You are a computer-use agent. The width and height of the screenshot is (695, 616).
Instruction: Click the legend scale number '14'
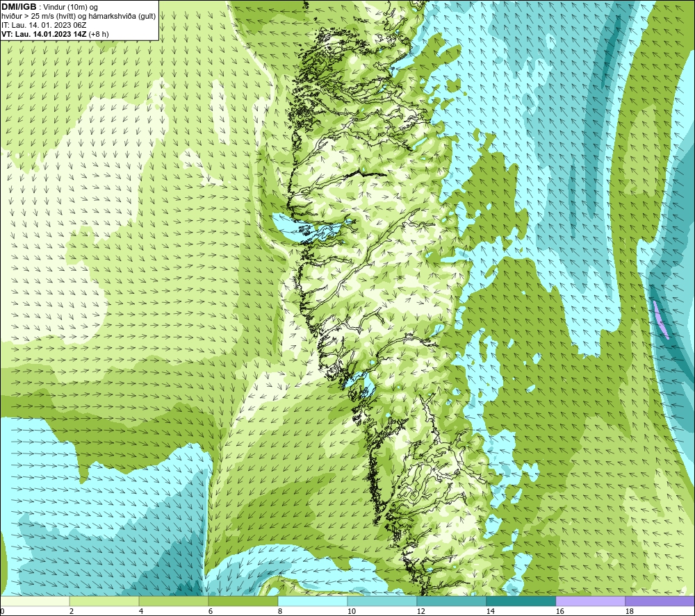coord(490,612)
